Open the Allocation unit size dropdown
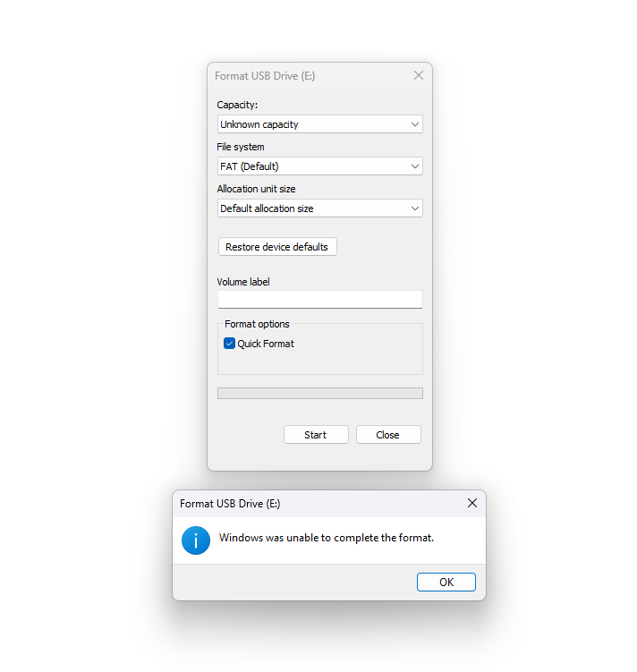The height and width of the screenshot is (672, 637). pos(319,208)
